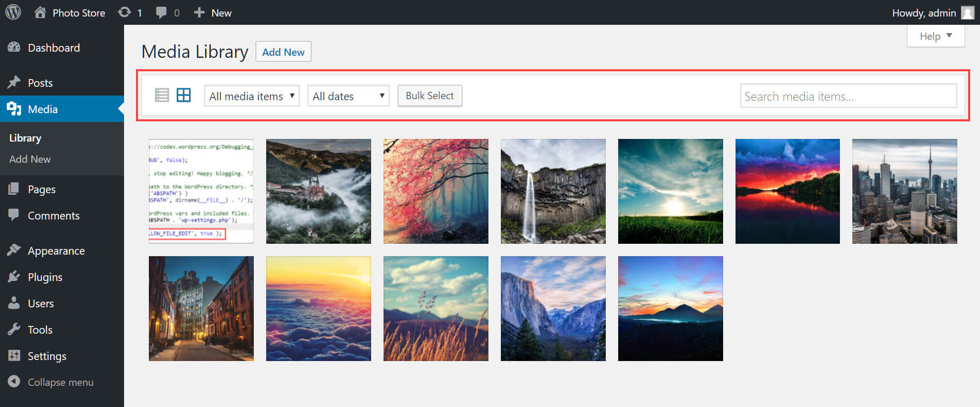This screenshot has width=980, height=407.
Task: Open the city skyline tower thumbnail
Action: coord(905,191)
